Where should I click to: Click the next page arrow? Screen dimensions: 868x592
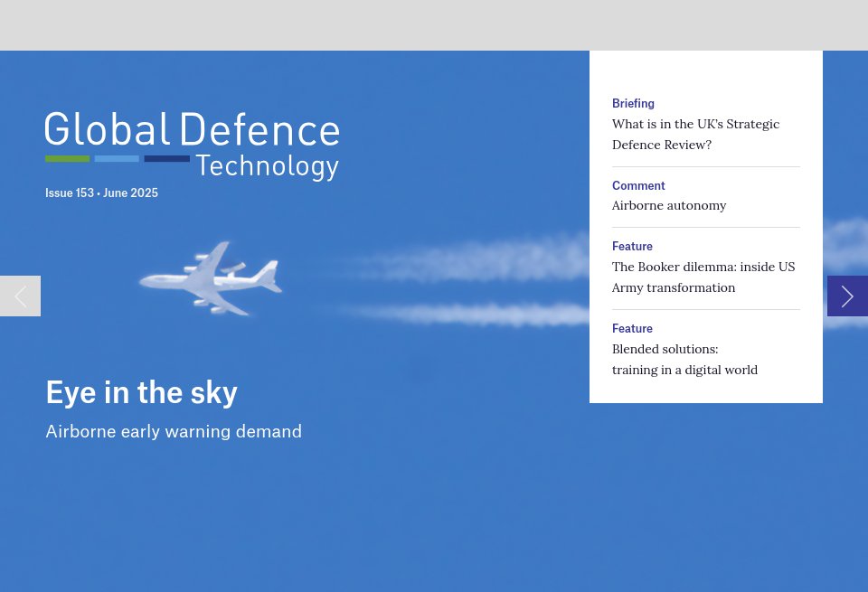point(847,296)
